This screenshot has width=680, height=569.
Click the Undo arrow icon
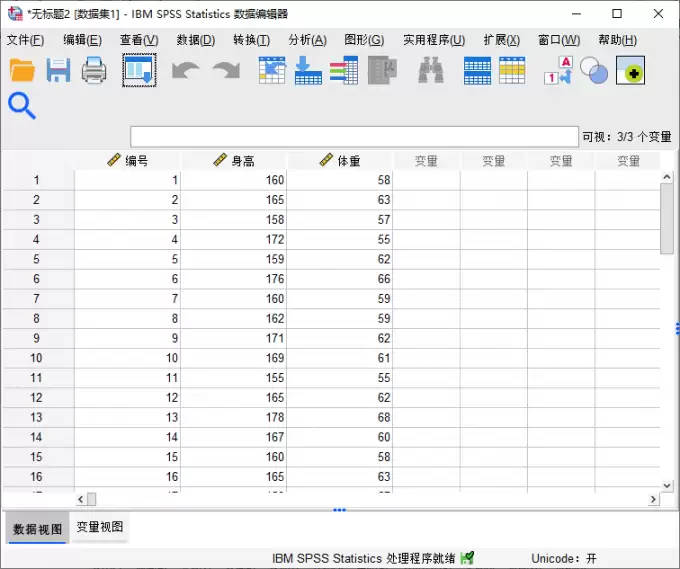[186, 70]
